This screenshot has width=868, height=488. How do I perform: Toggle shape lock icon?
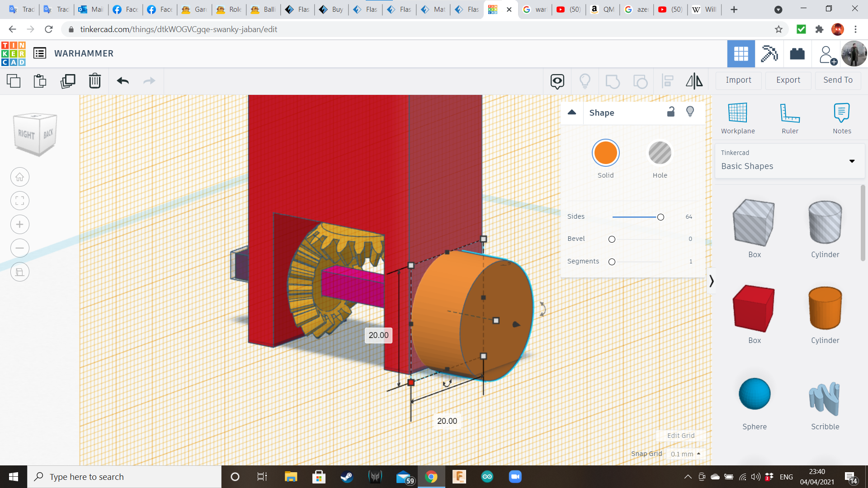pos(671,112)
